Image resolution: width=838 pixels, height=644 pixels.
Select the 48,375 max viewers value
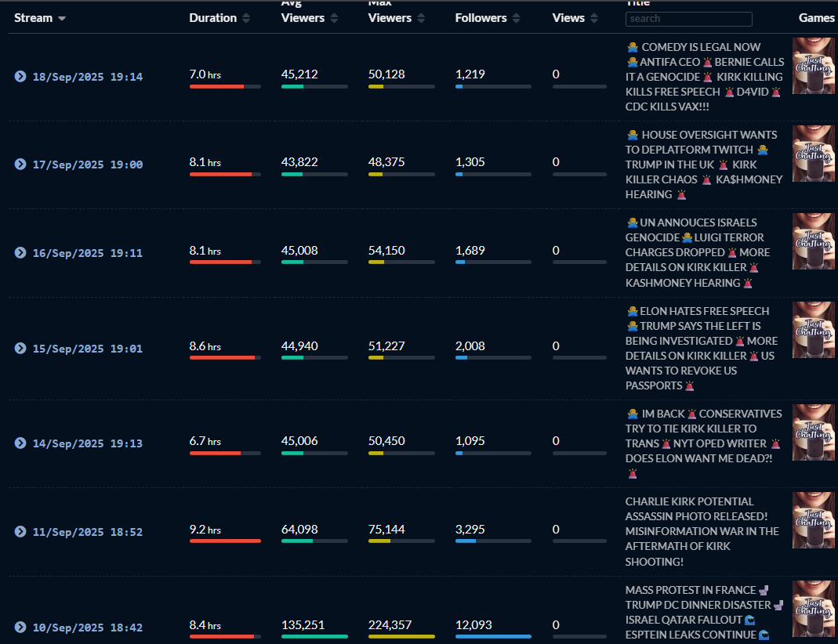(x=386, y=162)
